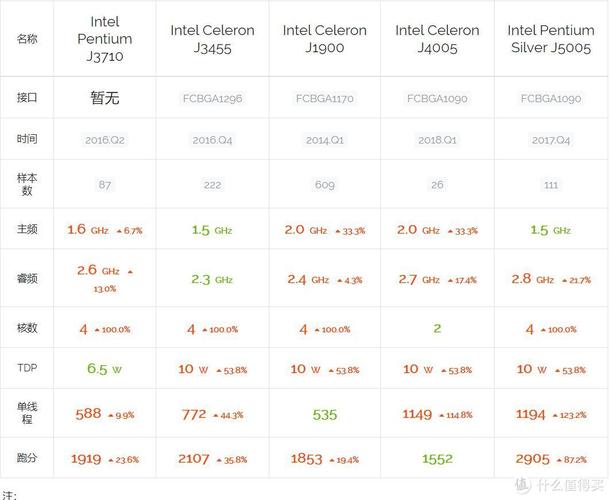Select the 单线程 row label
This screenshot has height=500, width=610.
pyautogui.click(x=27, y=413)
